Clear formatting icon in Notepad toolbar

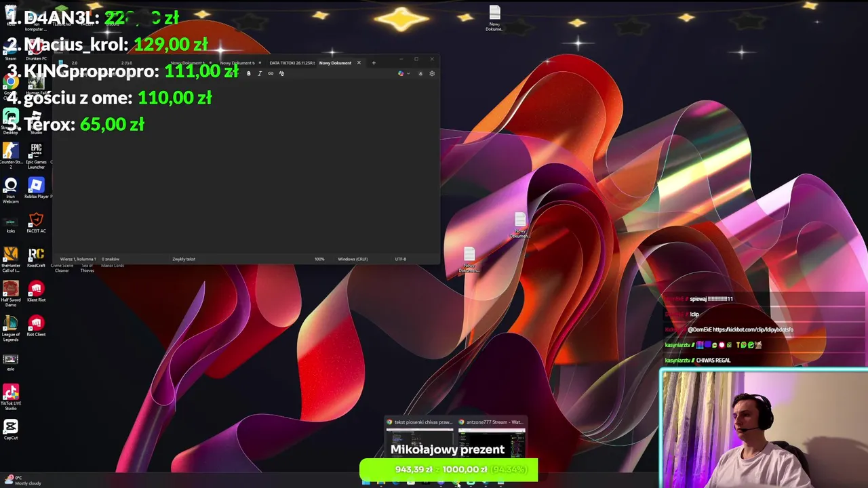coord(281,73)
